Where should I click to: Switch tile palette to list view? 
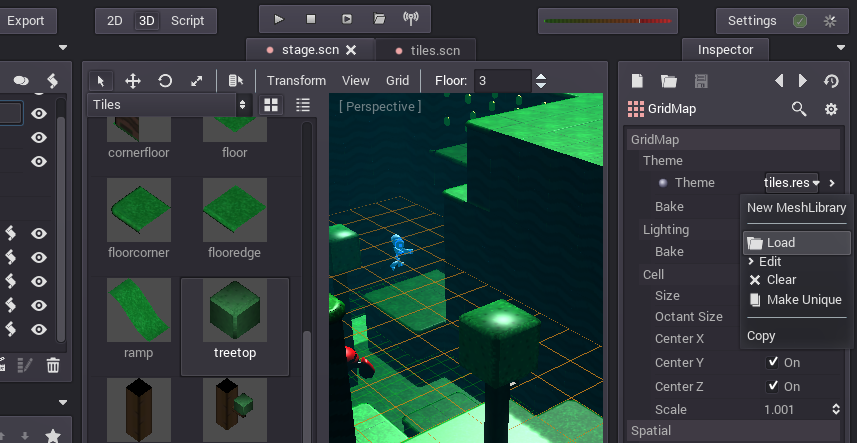[303, 104]
